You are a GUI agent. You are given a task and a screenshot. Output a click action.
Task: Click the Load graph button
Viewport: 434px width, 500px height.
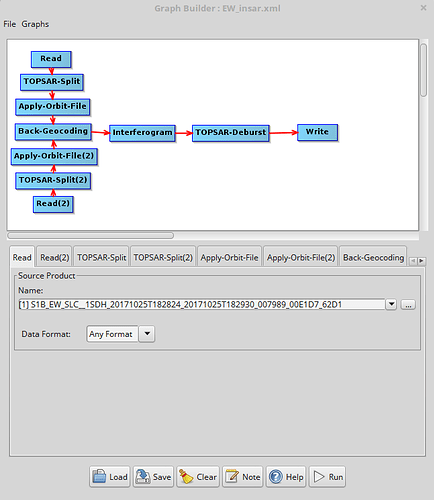coord(110,477)
